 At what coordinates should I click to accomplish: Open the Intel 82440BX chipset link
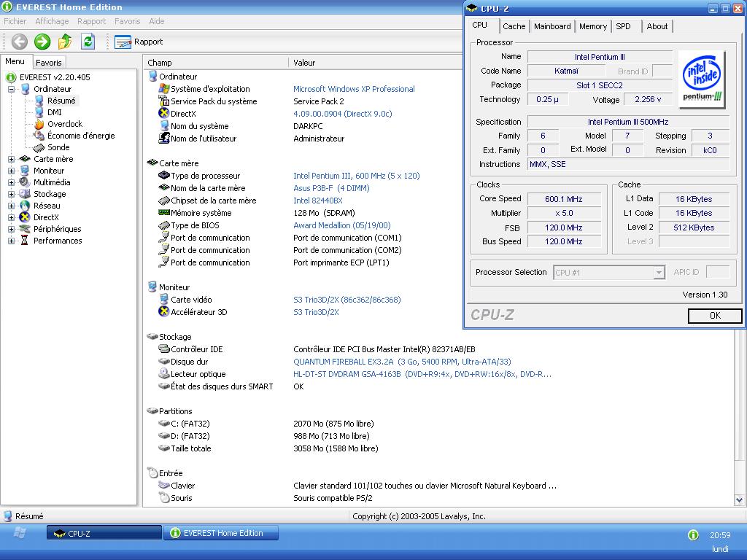click(x=318, y=201)
